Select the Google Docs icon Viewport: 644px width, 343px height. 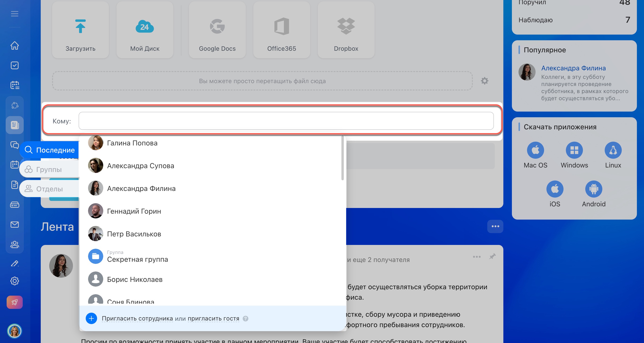217,26
